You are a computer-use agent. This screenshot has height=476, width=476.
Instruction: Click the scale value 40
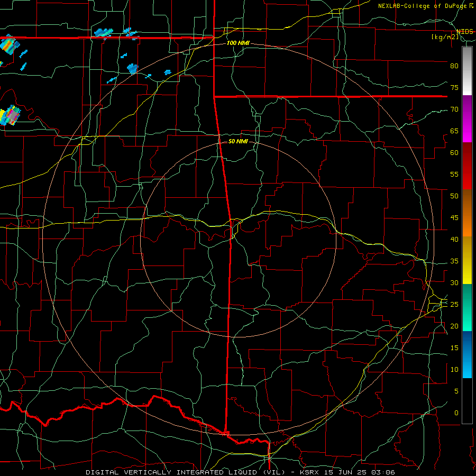(454, 239)
